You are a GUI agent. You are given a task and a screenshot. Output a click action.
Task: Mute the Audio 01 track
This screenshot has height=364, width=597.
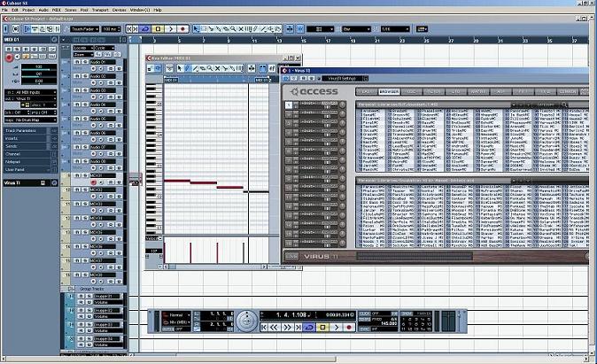tap(76, 62)
